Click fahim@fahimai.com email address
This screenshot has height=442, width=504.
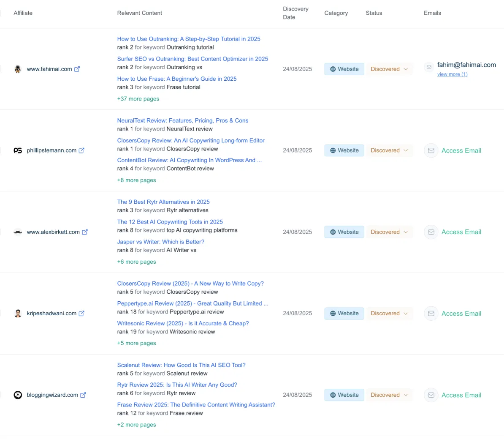(x=466, y=65)
